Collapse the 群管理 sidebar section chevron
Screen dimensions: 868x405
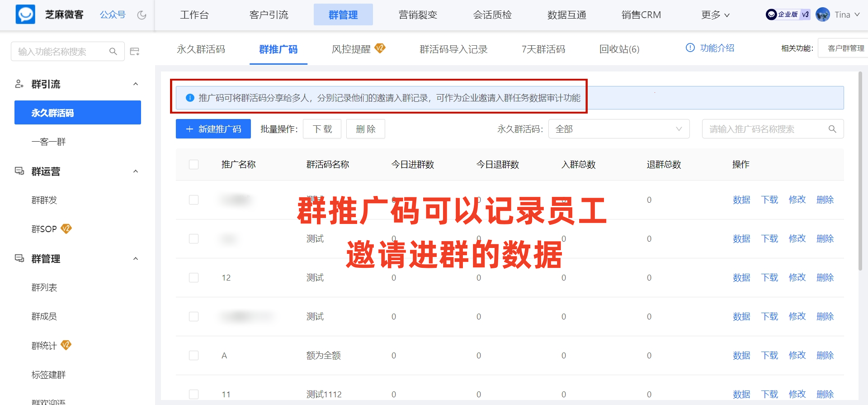136,258
